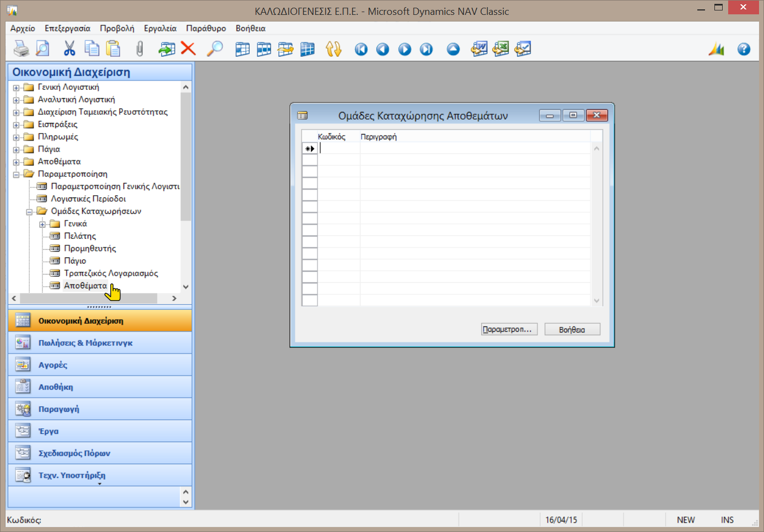Open Print Preview from toolbar
Image resolution: width=764 pixels, height=532 pixels.
(x=42, y=49)
